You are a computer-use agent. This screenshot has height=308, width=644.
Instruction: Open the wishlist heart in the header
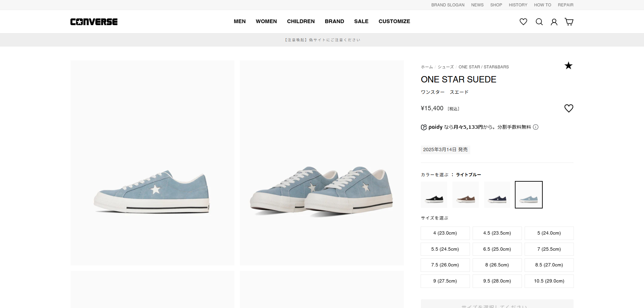click(523, 21)
